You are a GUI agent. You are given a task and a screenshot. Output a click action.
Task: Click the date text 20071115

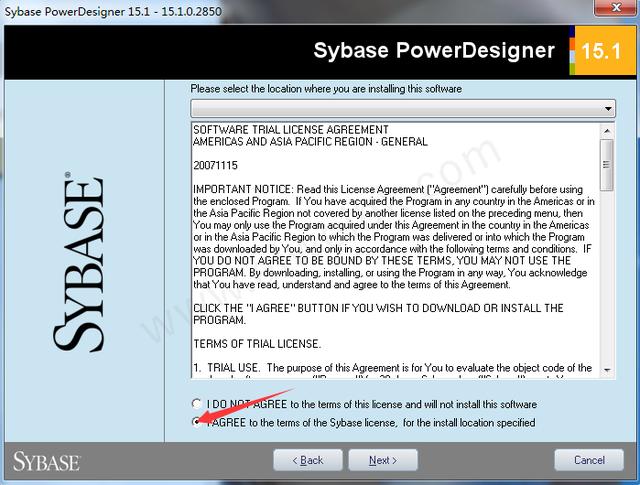tap(215, 165)
